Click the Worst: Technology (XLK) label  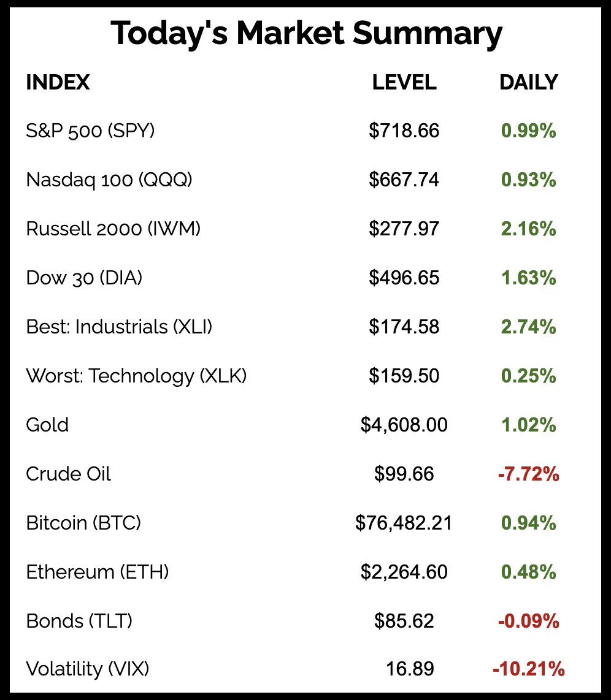[x=136, y=376]
